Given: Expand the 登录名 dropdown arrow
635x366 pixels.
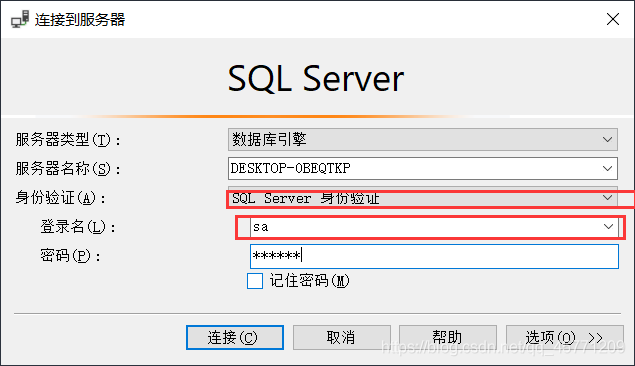Looking at the screenshot, I should (608, 227).
